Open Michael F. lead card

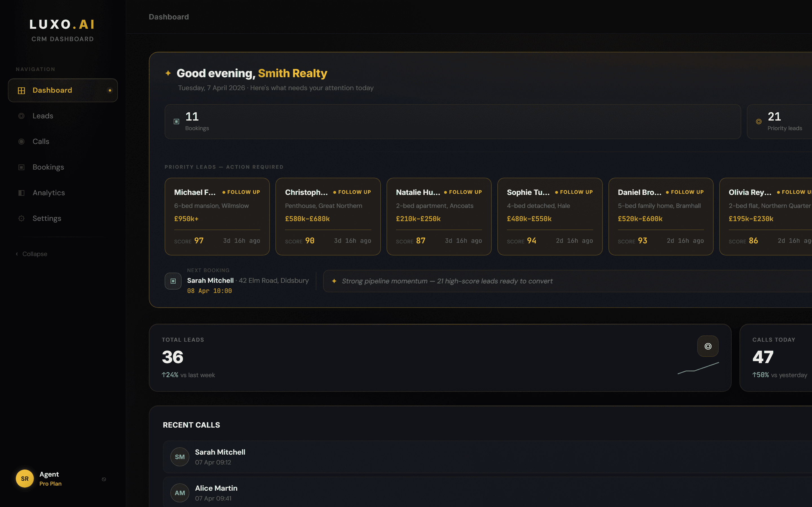217,217
